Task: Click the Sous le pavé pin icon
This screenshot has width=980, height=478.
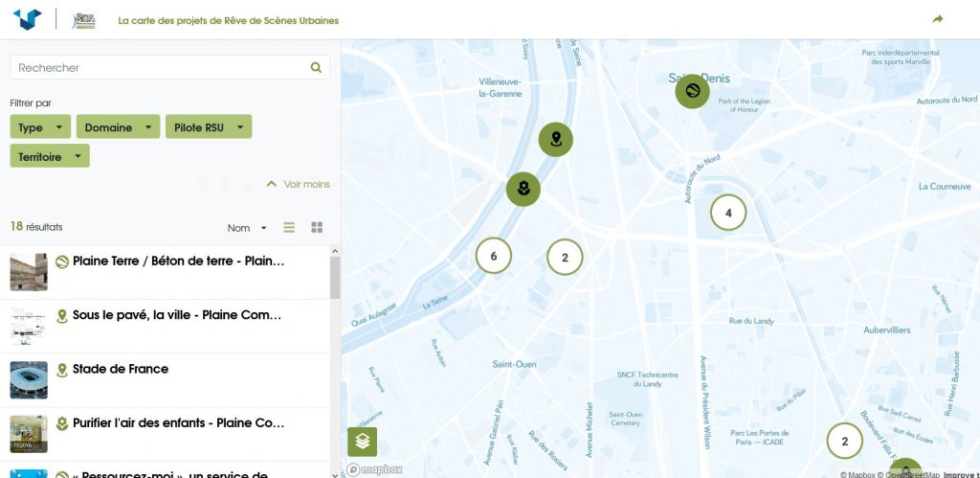Action: pyautogui.click(x=62, y=316)
